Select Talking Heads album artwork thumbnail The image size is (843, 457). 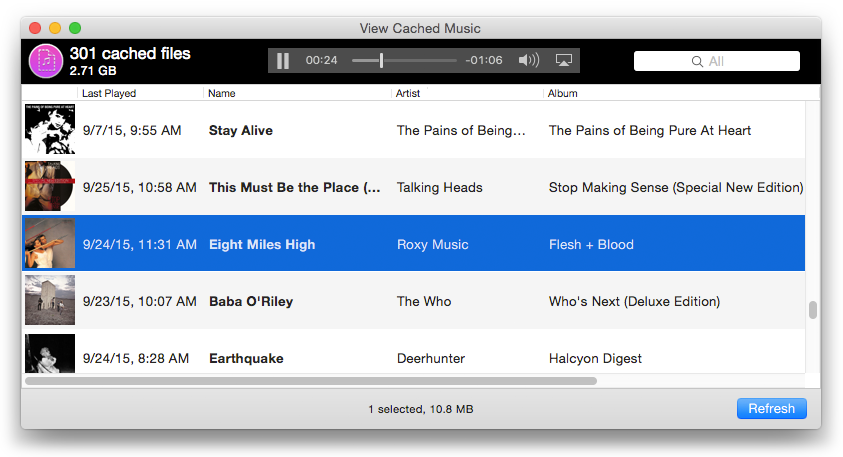point(50,186)
